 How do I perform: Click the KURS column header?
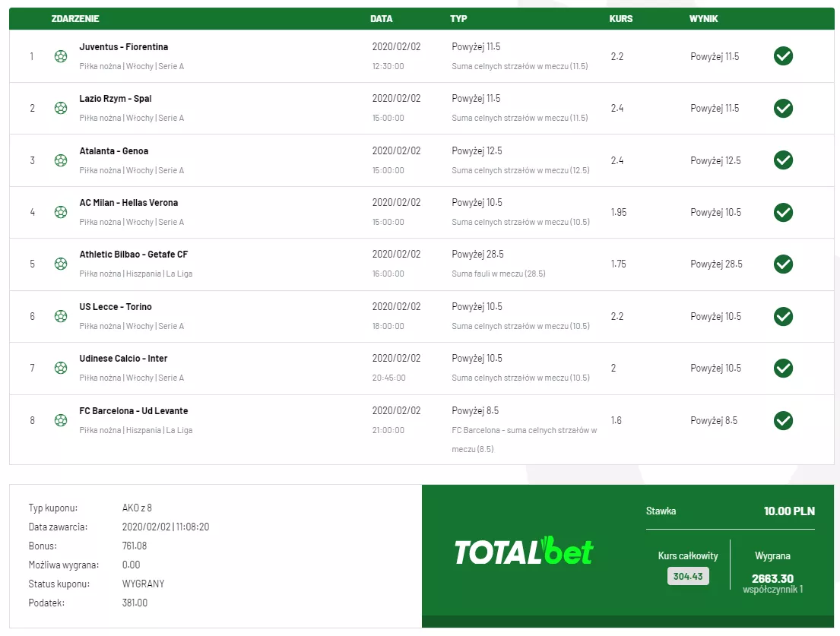pyautogui.click(x=621, y=19)
